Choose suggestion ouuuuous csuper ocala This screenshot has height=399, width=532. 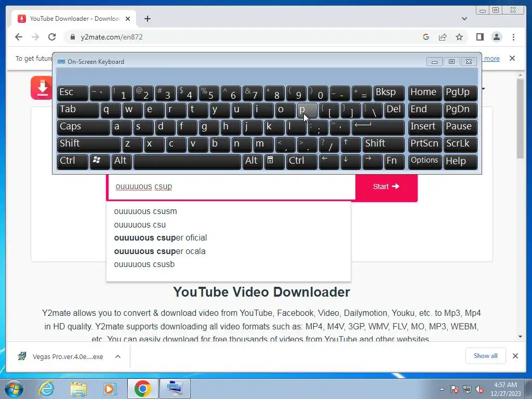pyautogui.click(x=160, y=251)
